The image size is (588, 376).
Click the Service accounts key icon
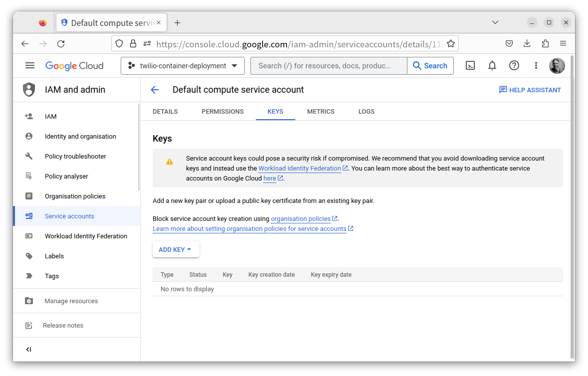point(29,216)
